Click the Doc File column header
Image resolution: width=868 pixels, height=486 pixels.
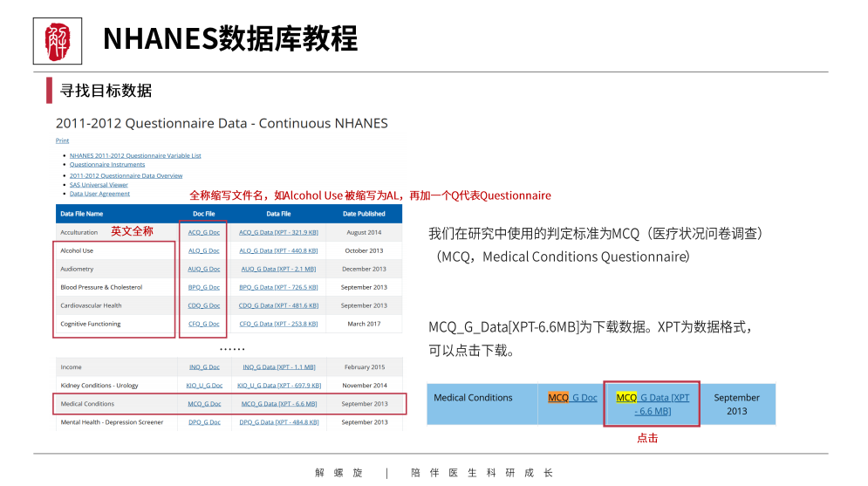(204, 214)
